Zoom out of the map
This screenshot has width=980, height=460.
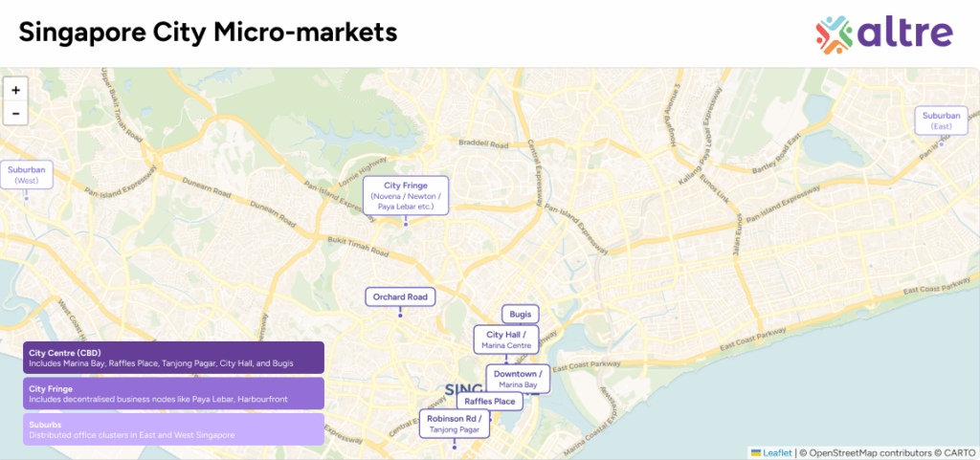(15, 114)
